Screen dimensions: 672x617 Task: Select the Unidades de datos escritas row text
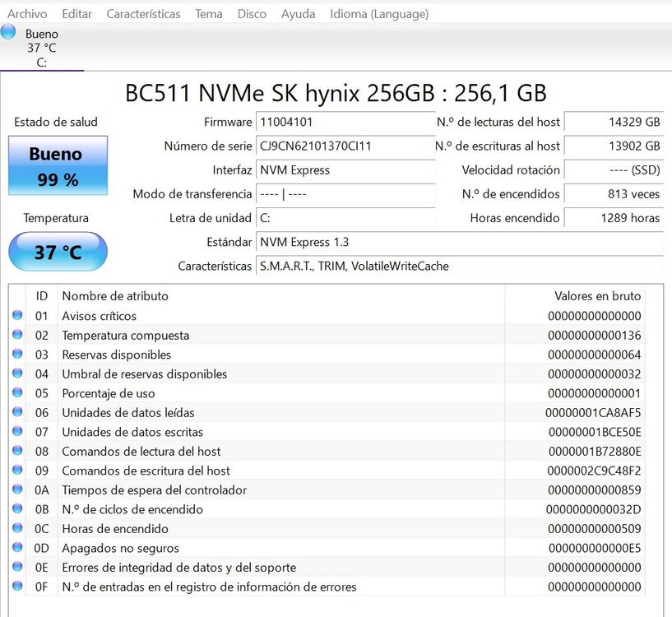(x=132, y=432)
